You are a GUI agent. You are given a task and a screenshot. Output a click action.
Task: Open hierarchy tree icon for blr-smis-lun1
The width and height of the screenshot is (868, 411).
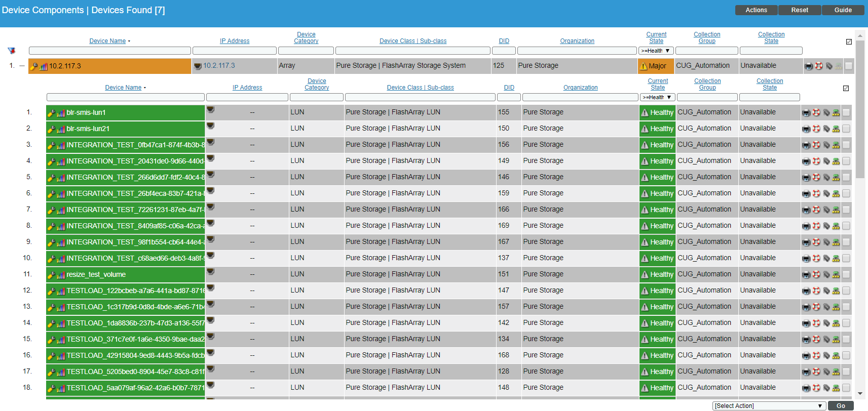tap(836, 113)
